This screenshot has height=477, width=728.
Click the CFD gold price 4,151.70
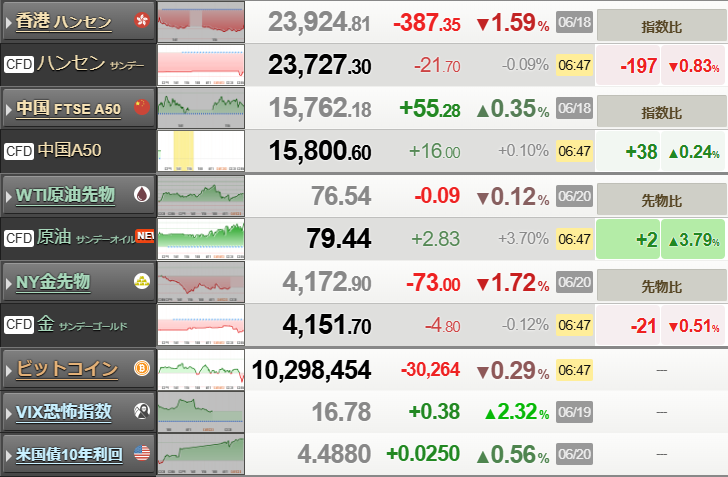[x=327, y=325]
